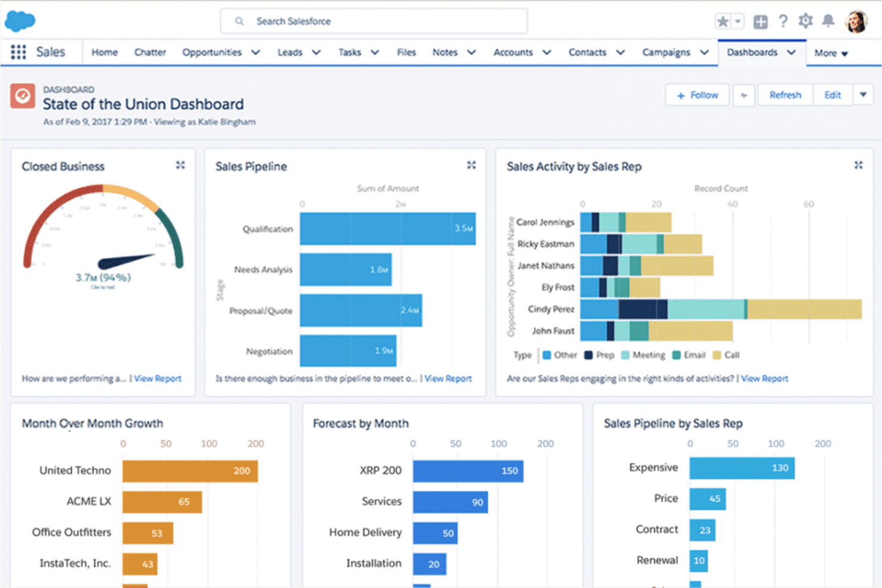This screenshot has width=882, height=588.
Task: Open the Opportunities tab dropdown
Action: (256, 52)
